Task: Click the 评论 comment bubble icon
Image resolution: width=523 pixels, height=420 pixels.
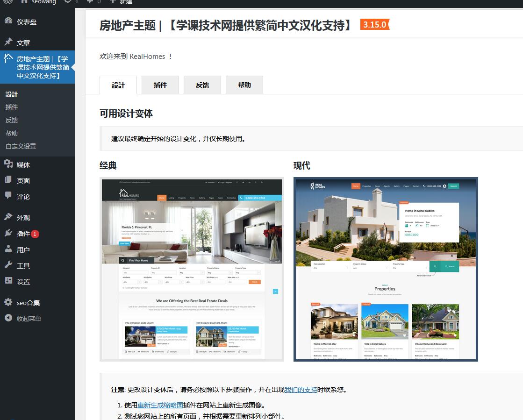Action: point(8,196)
